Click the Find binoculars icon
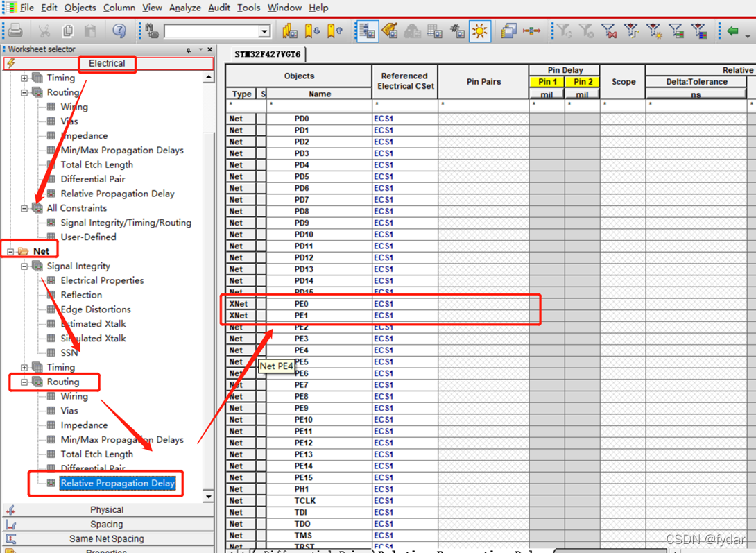 [x=153, y=31]
